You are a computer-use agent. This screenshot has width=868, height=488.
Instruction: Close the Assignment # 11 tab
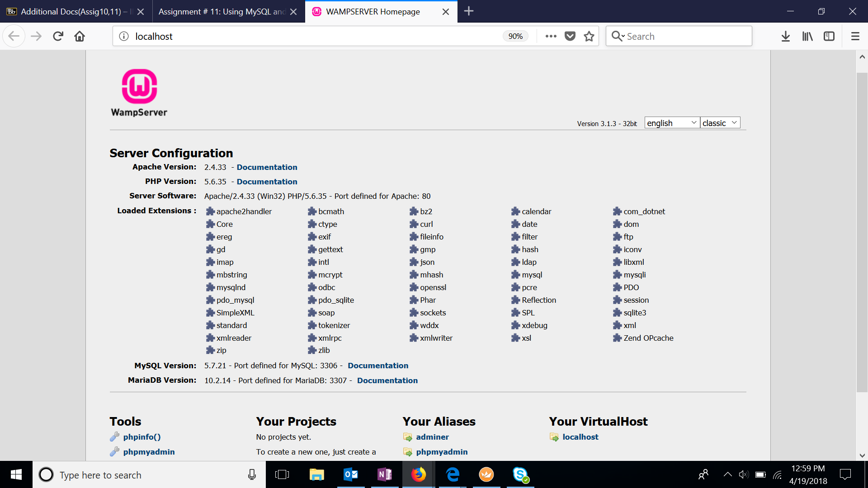(293, 12)
